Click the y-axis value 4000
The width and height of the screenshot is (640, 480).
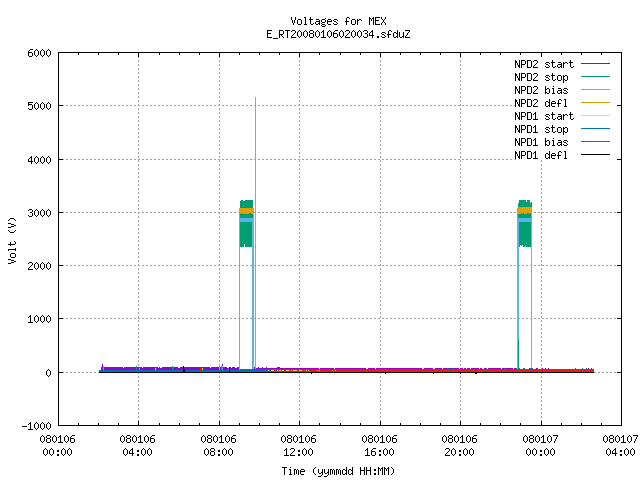(39, 160)
